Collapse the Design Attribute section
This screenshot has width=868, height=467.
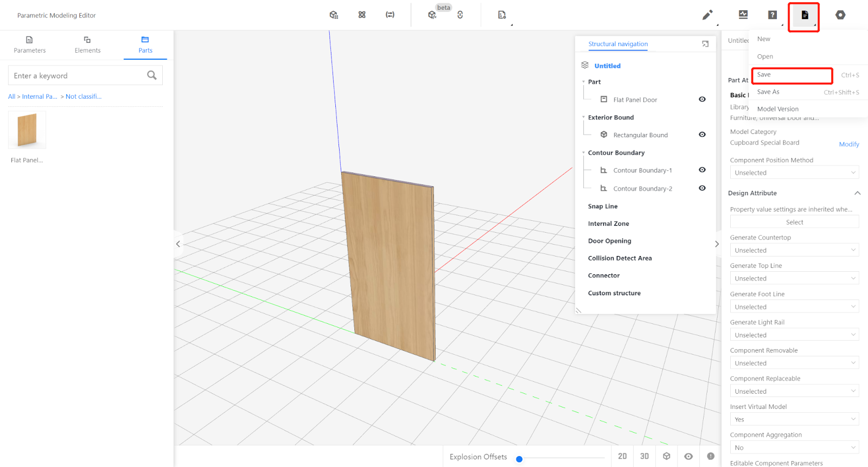pos(857,193)
